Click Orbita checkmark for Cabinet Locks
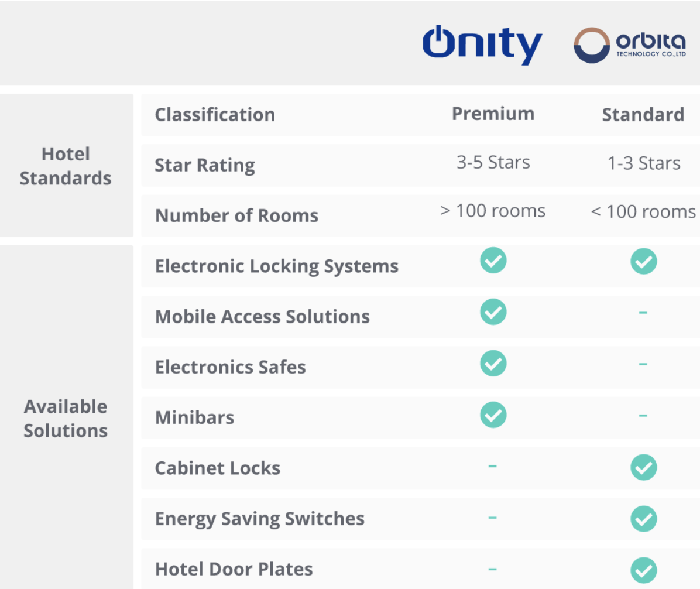700x589 pixels. pos(643,467)
